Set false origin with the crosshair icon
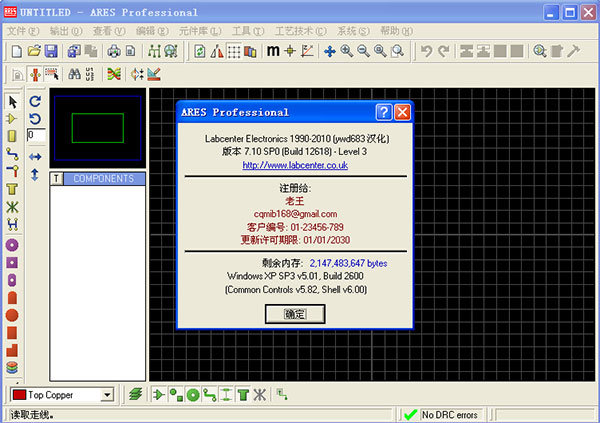Image resolution: width=600 pixels, height=423 pixels. tap(290, 51)
